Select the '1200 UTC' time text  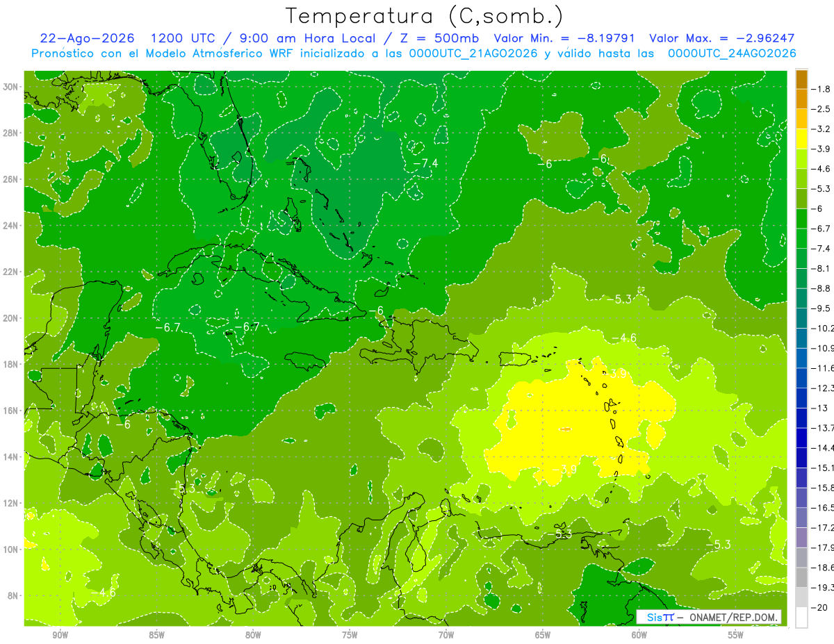coord(182,38)
